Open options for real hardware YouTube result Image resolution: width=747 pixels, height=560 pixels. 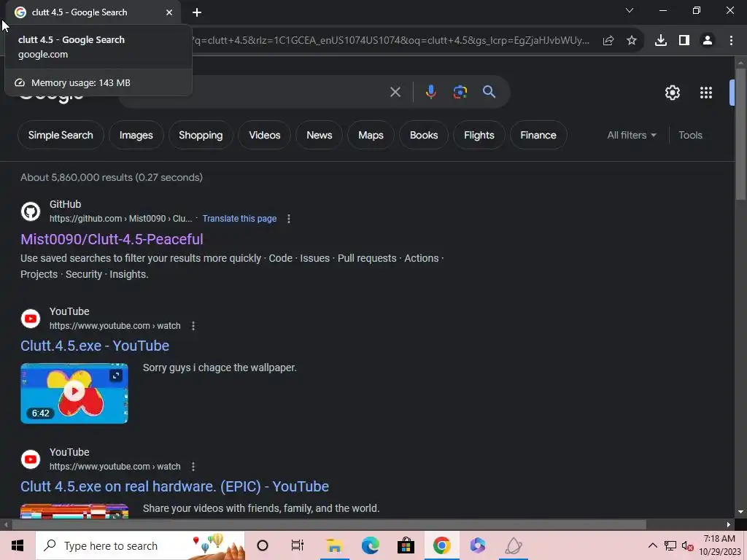[193, 467]
